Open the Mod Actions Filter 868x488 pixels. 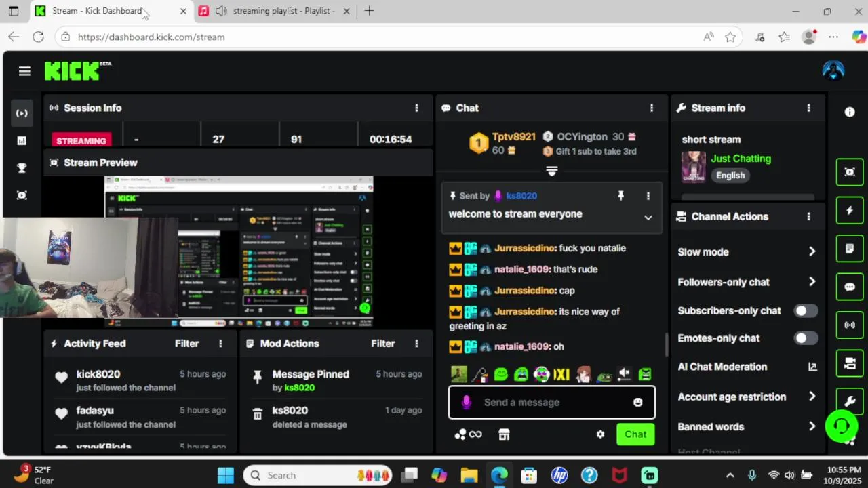(382, 344)
